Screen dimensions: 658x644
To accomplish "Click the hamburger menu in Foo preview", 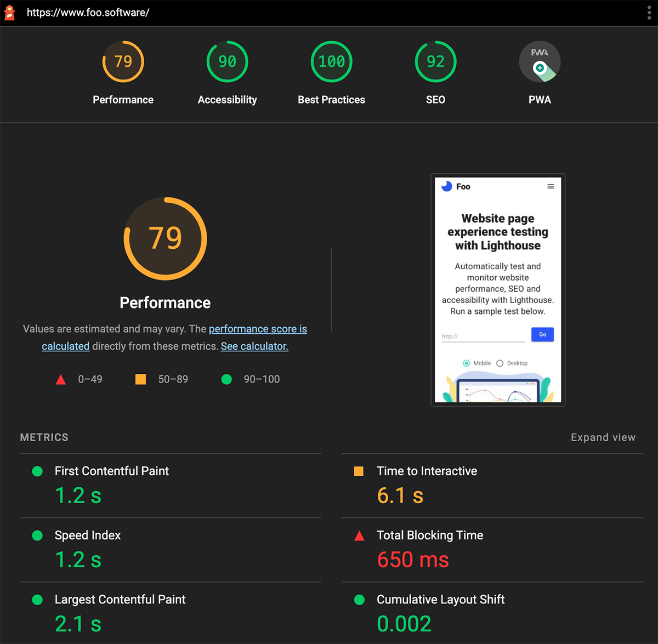I will 551,186.
